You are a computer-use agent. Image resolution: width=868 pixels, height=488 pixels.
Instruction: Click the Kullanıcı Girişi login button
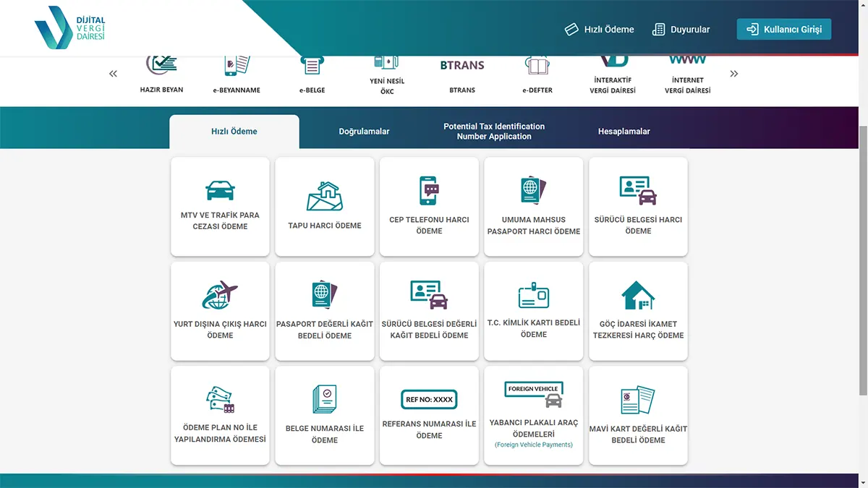pyautogui.click(x=784, y=30)
